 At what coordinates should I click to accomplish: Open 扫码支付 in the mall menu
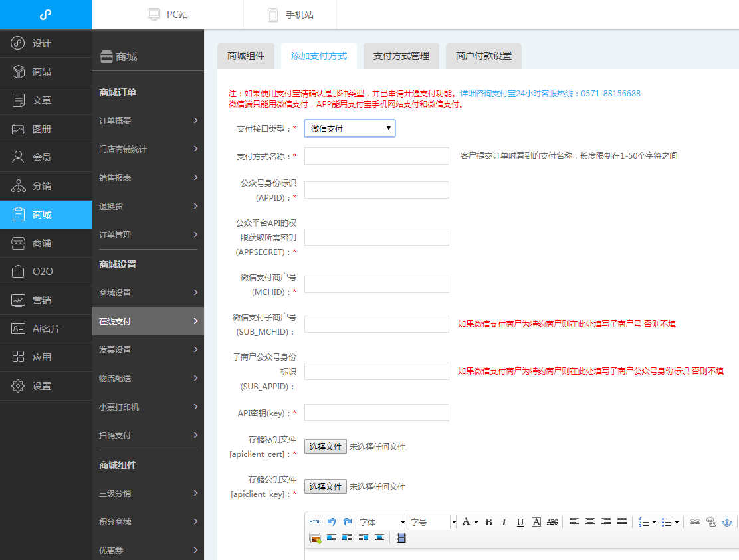(148, 436)
